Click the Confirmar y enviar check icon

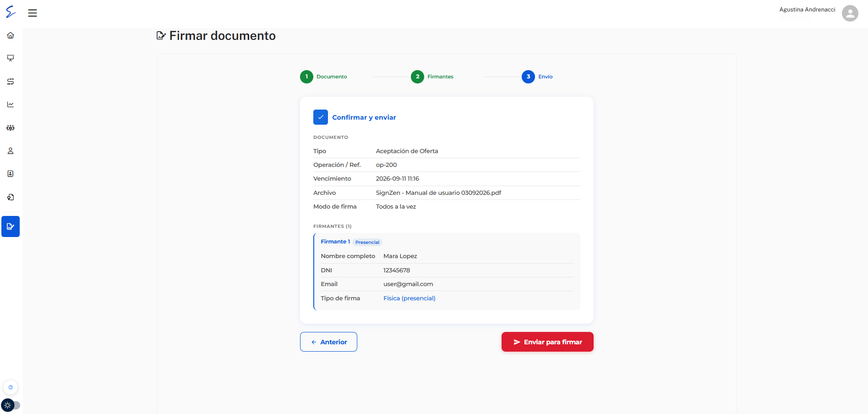pos(321,117)
